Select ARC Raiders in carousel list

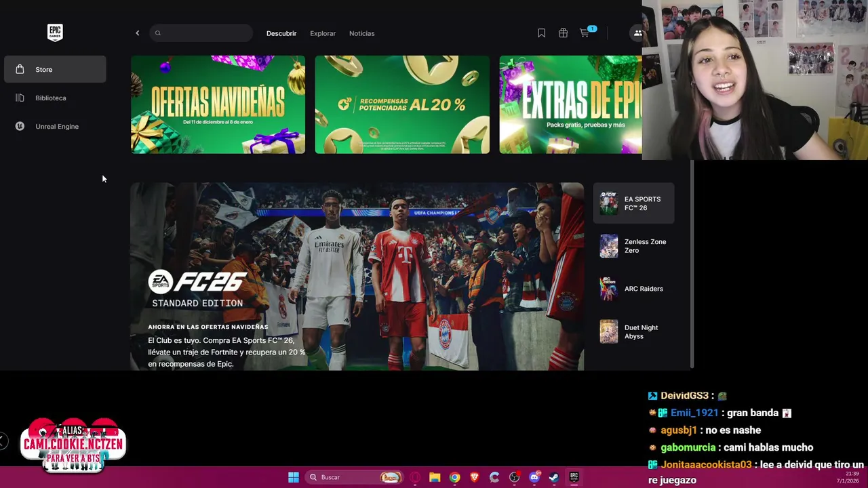click(x=633, y=289)
